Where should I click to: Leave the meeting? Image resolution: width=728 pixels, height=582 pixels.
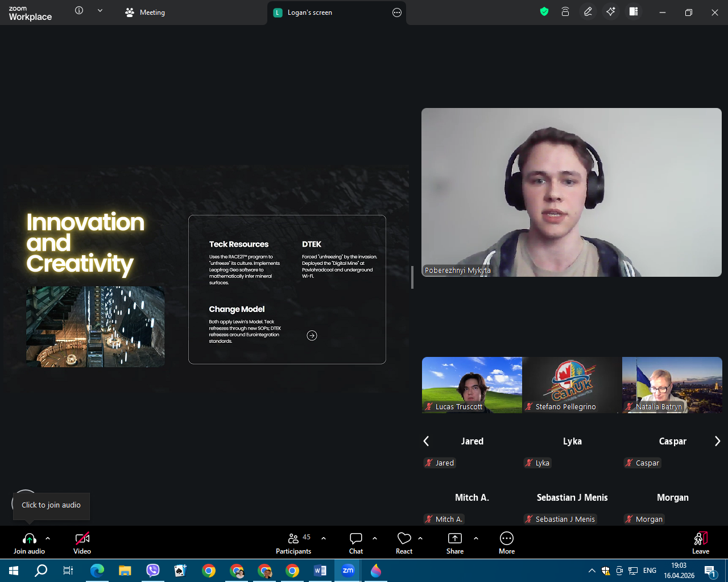point(701,543)
